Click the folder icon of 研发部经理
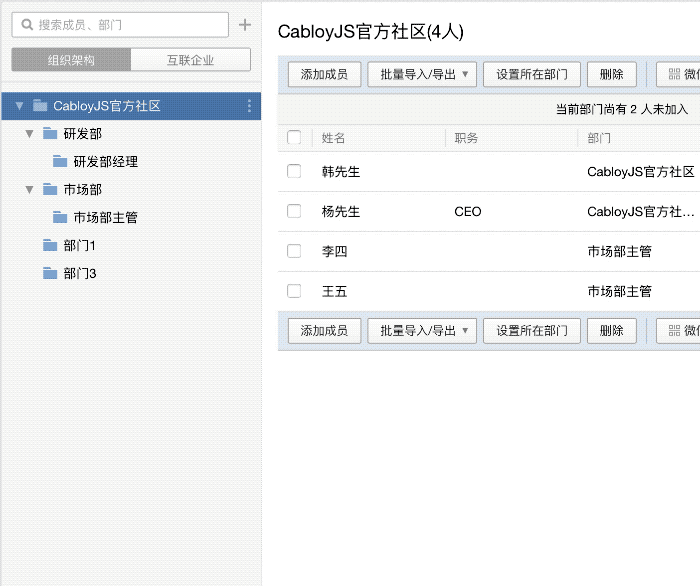The width and height of the screenshot is (700, 586). tap(60, 161)
